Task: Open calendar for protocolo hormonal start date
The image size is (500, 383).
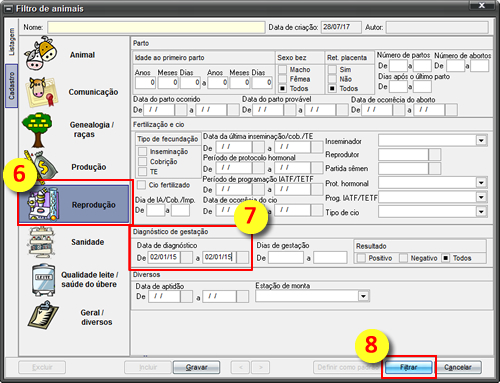Action: point(258,168)
